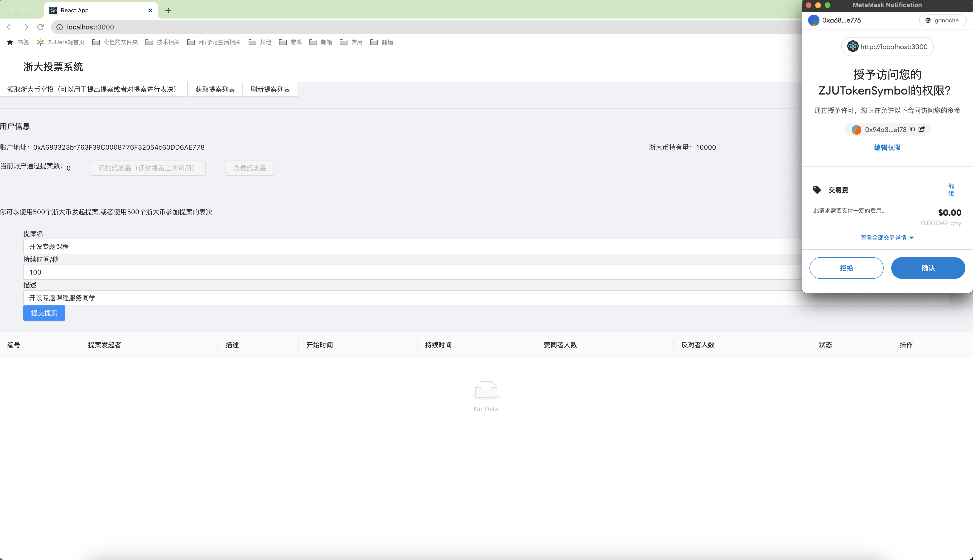Open contract address in explorer icon
973x560 pixels.
921,129
